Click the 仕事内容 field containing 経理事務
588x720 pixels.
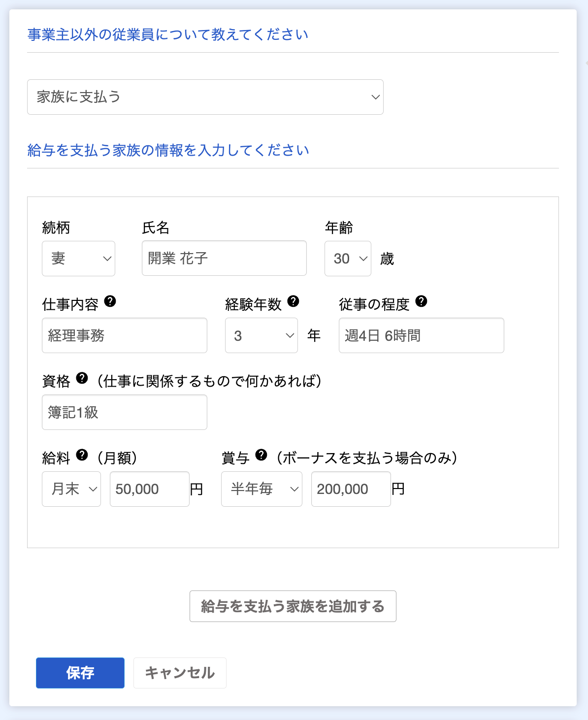point(125,335)
